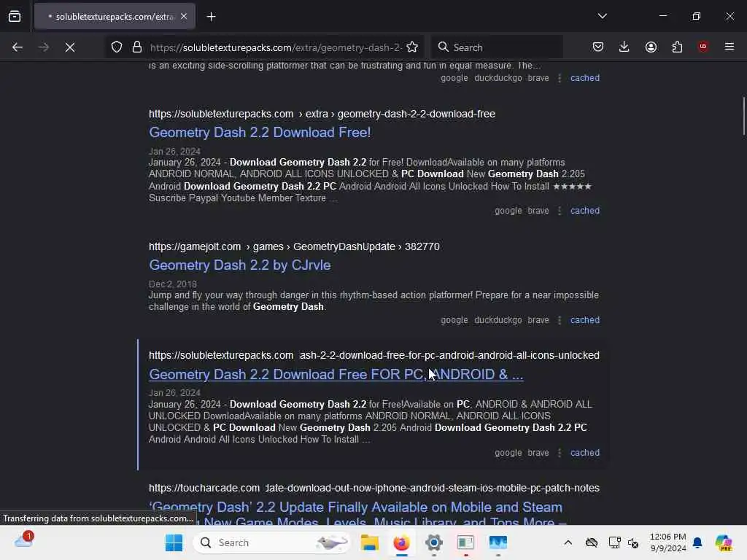Open the Firefox View tab overview icon

(15, 17)
